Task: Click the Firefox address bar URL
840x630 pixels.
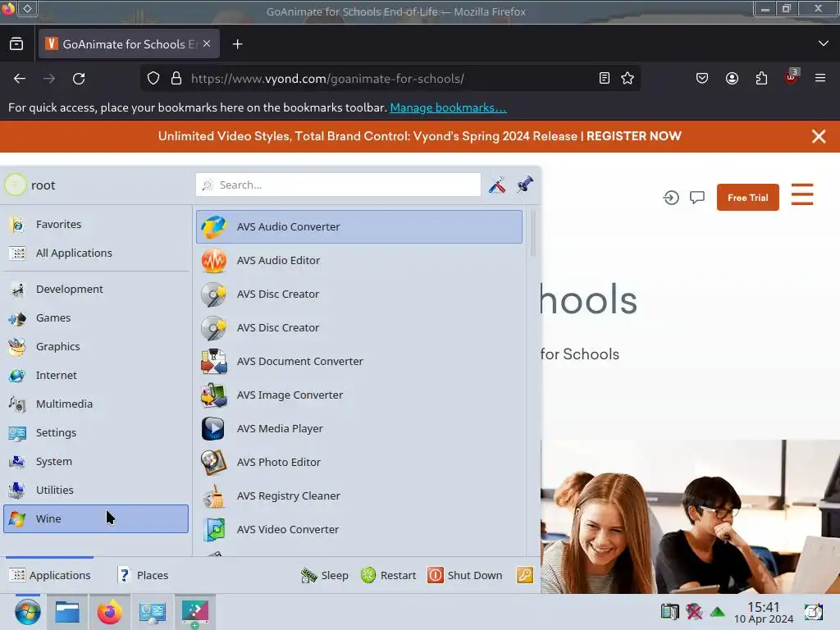Action: coord(327,79)
